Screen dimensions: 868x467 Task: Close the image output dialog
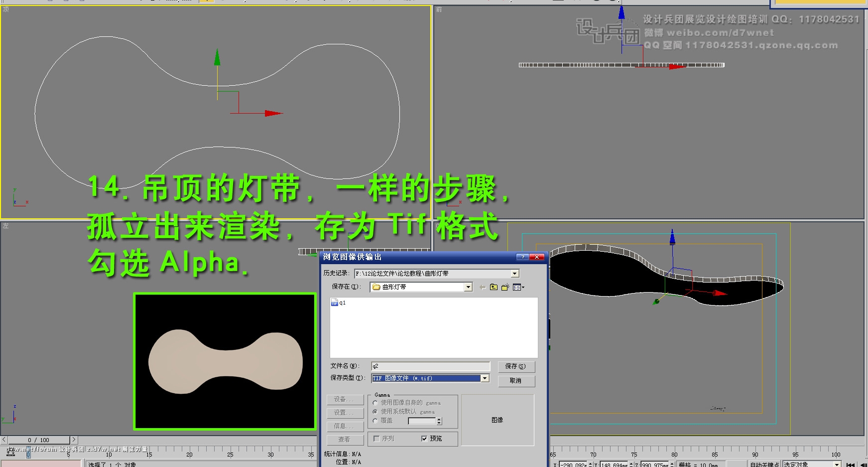[x=536, y=257]
